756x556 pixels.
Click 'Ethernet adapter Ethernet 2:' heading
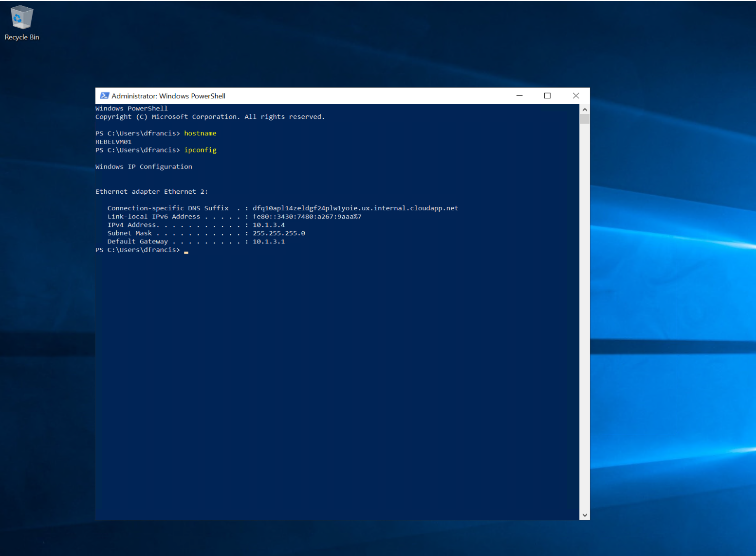pos(151,192)
